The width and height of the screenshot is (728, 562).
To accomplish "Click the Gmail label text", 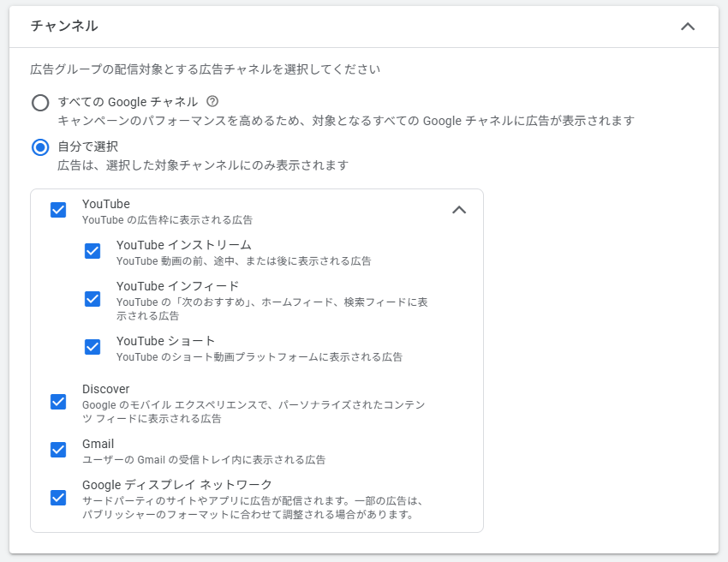I will 98,444.
